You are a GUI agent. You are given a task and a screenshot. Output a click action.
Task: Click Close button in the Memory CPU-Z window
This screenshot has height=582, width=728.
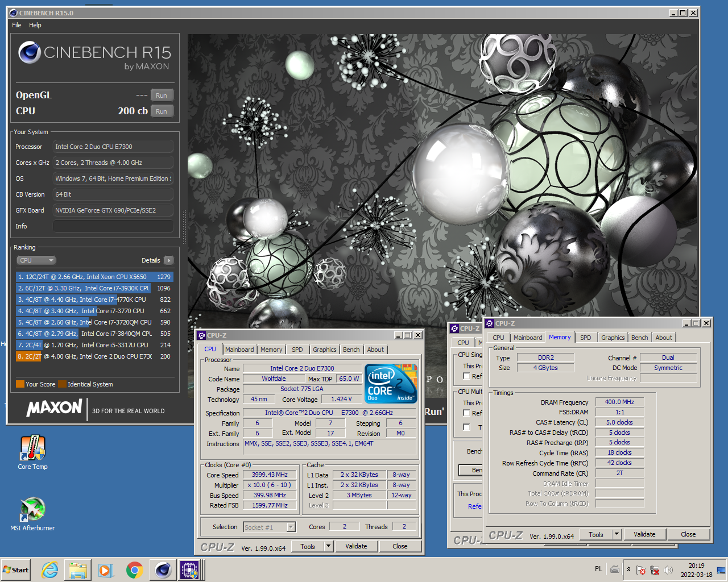(688, 534)
